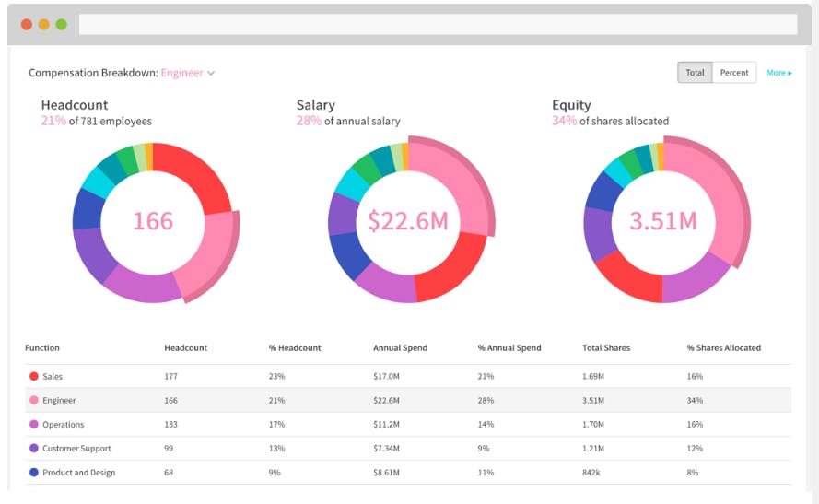Select the Product and Design row label
819x504 pixels.
click(79, 472)
